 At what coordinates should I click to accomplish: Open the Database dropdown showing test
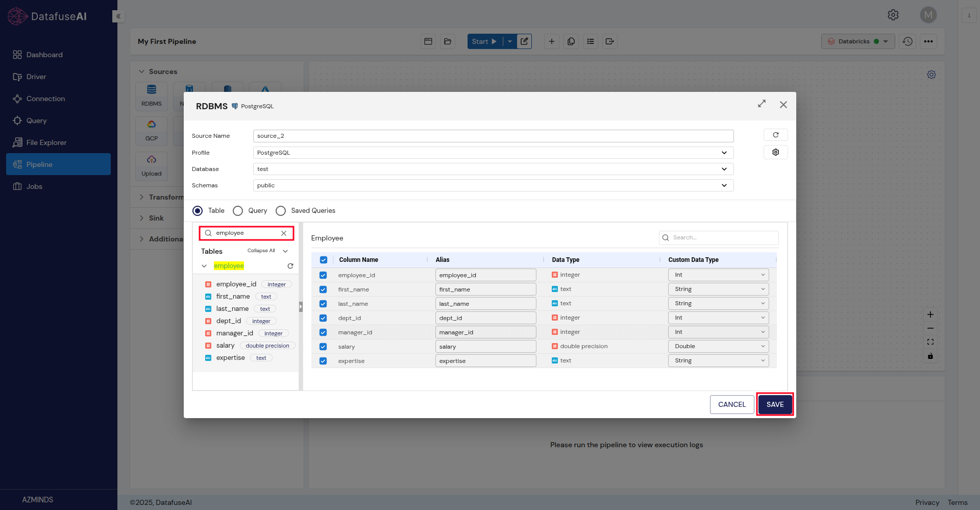(493, 169)
